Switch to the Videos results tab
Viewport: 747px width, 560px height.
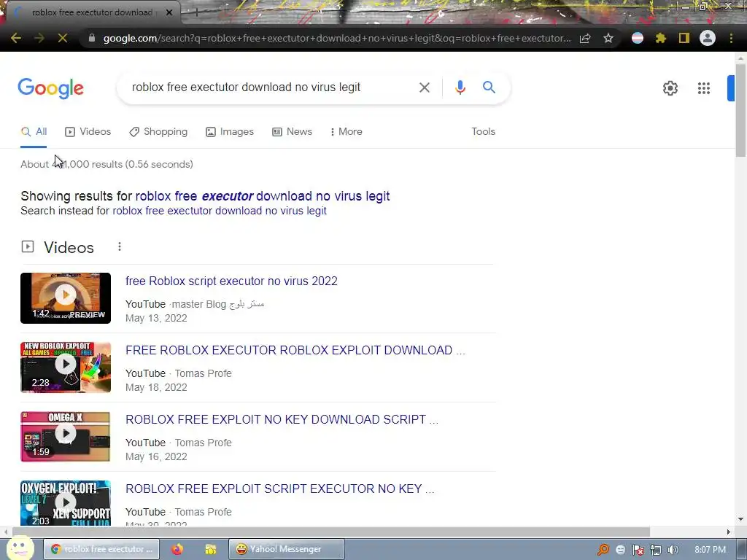pyautogui.click(x=88, y=132)
